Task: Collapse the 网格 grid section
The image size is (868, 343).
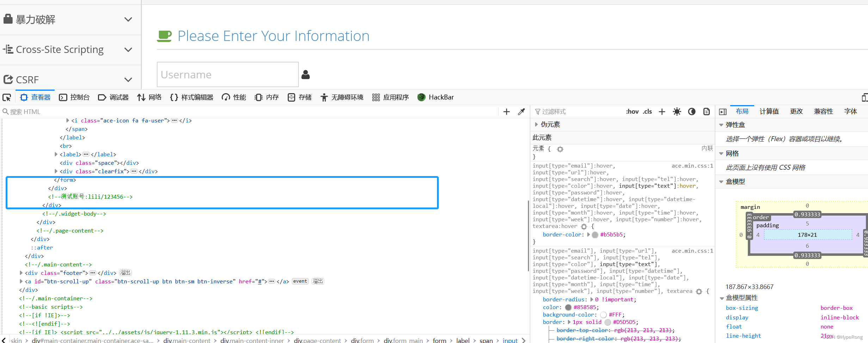Action: click(x=721, y=154)
